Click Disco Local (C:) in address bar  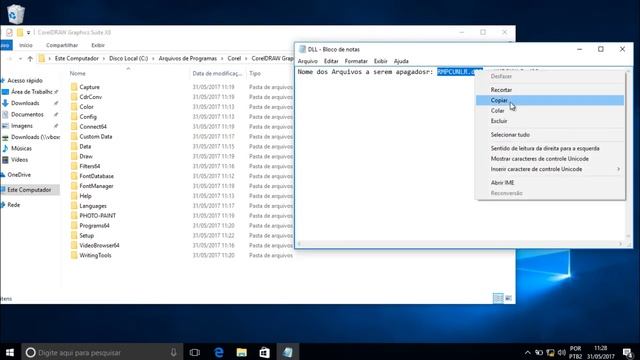click(x=129, y=59)
